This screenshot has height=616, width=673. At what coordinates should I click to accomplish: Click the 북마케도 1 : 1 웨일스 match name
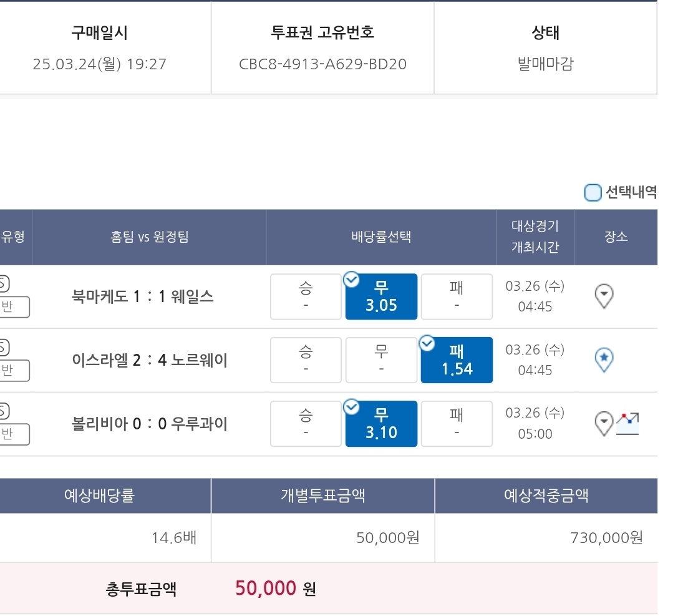point(142,296)
